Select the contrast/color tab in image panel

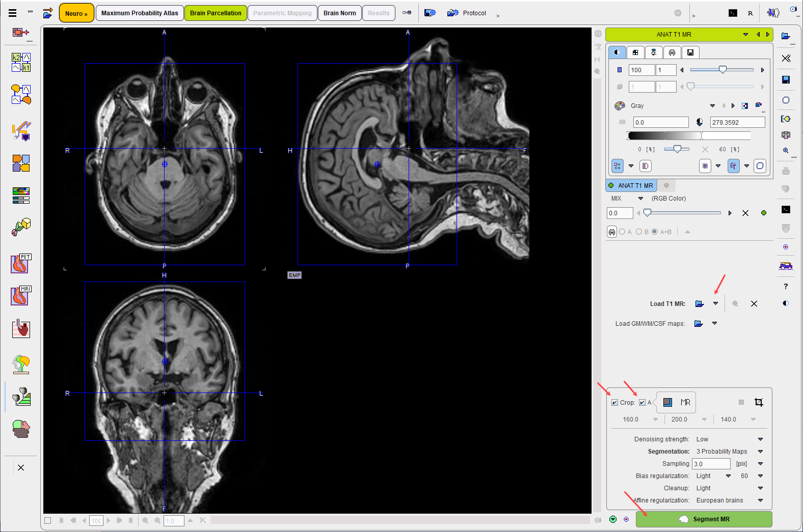coord(617,52)
